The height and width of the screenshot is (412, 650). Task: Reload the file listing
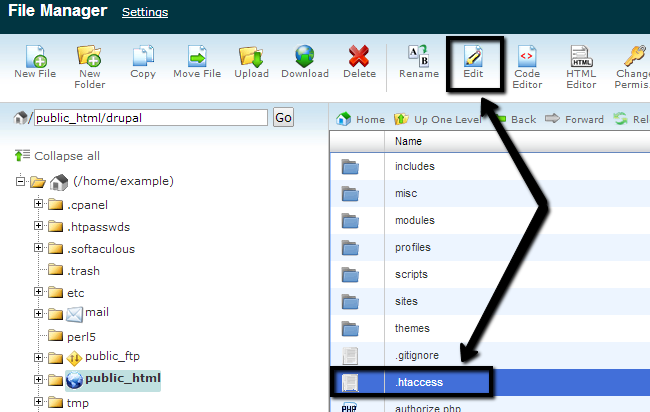[631, 119]
